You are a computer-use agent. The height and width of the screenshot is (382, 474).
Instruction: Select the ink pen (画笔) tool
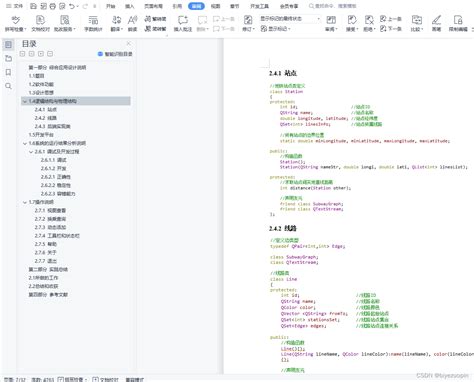(x=436, y=23)
